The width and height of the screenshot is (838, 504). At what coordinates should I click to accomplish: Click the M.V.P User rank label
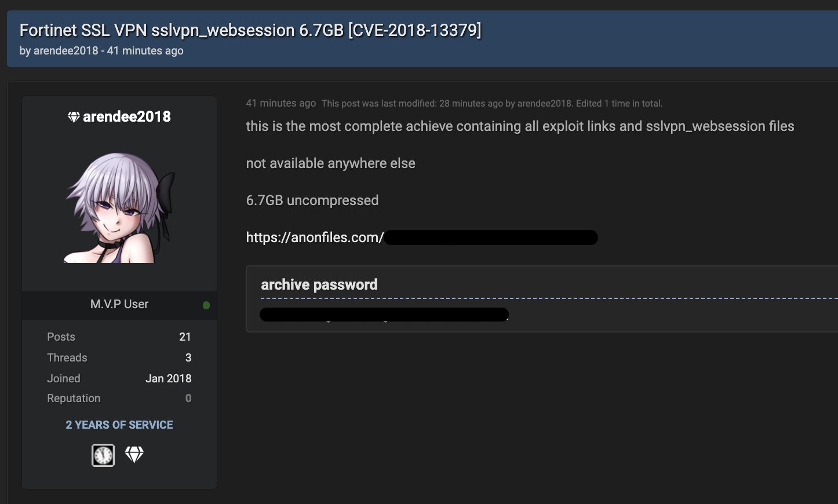tap(119, 304)
